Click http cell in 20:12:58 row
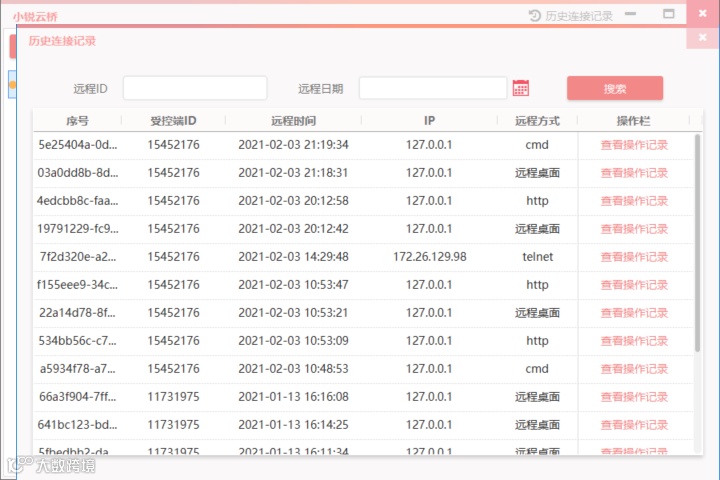Viewport: 720px width, 480px height. pos(537,201)
